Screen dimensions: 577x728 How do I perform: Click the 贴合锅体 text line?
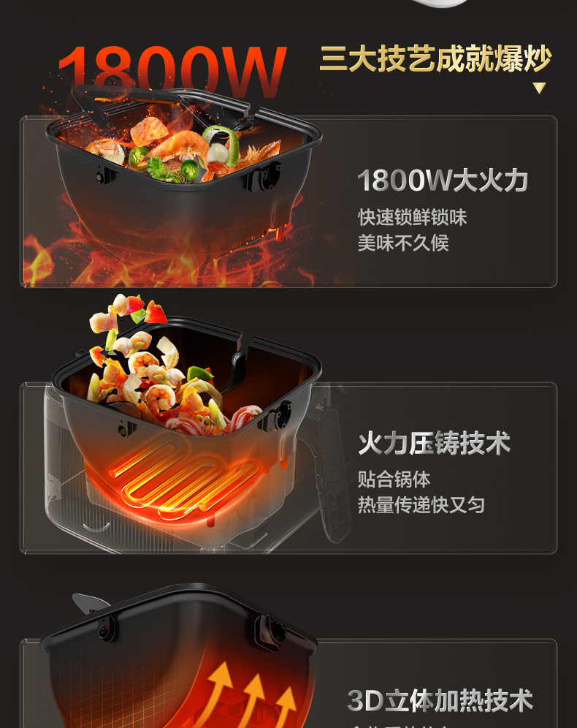coord(394,479)
